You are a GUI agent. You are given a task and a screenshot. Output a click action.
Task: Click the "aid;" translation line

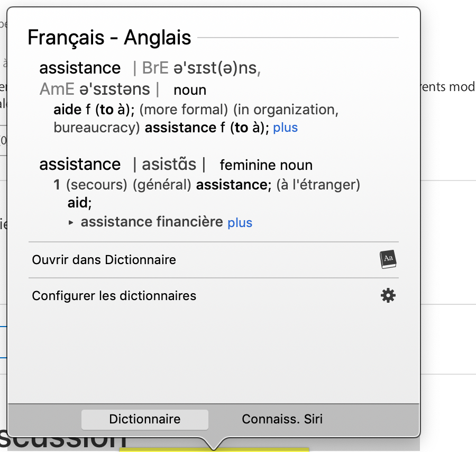[x=79, y=203]
